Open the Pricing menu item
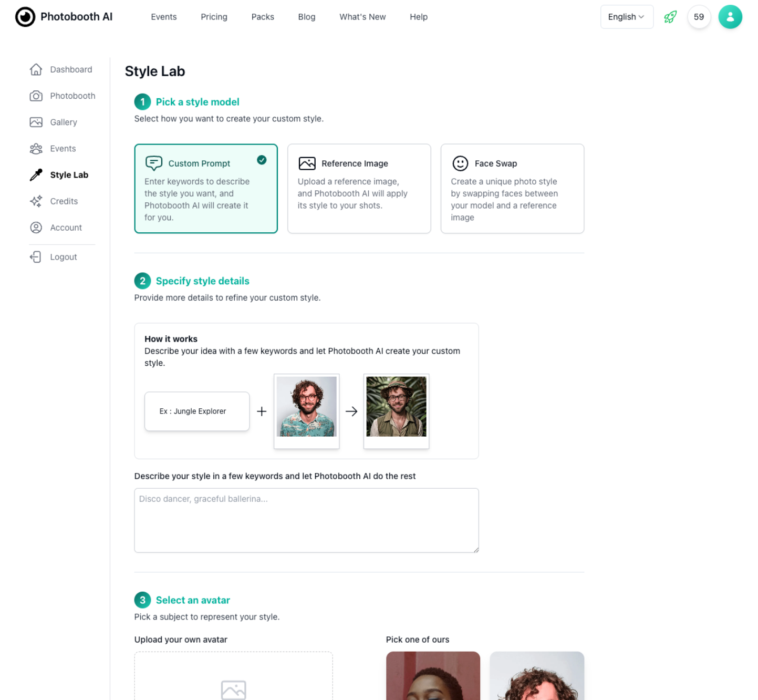The width and height of the screenshot is (758, 700). 214,17
